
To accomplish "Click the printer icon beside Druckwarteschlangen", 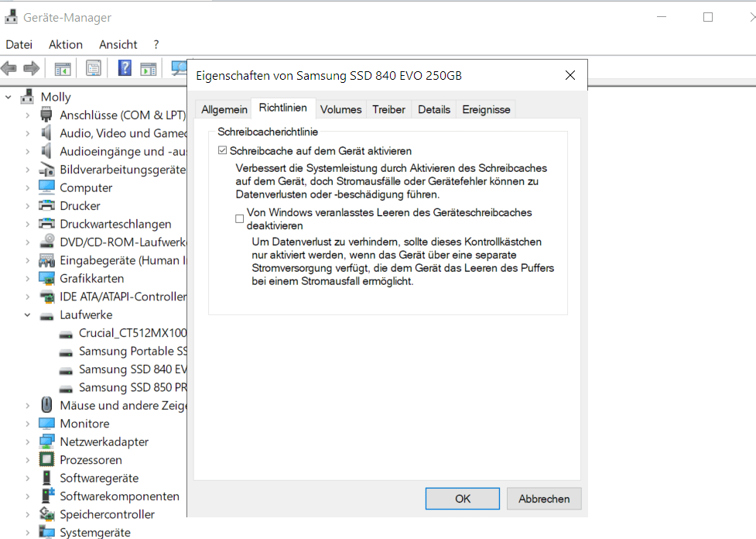I will pyautogui.click(x=46, y=224).
